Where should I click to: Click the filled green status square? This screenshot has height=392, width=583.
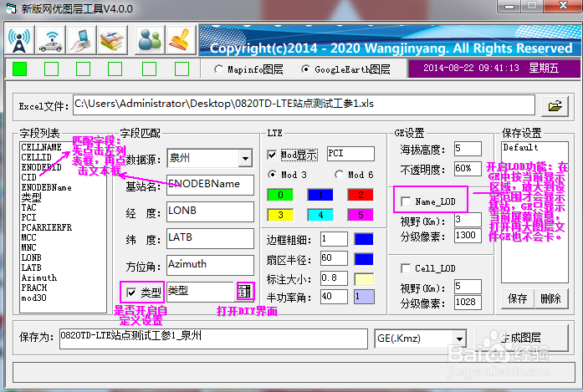point(20,69)
